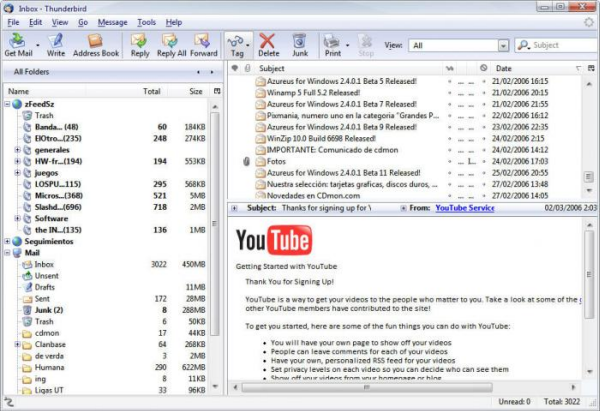Expand the Seguimientos account

tap(8, 241)
